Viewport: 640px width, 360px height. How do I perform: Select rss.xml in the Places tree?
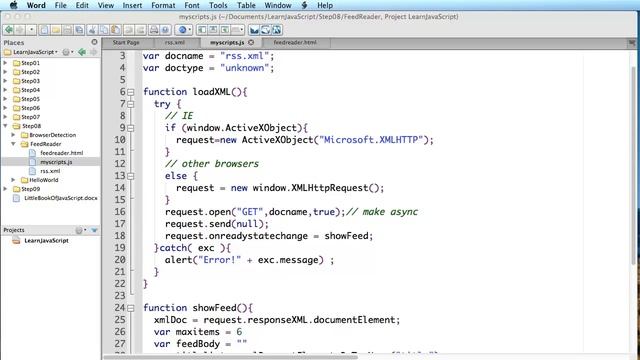coord(50,171)
